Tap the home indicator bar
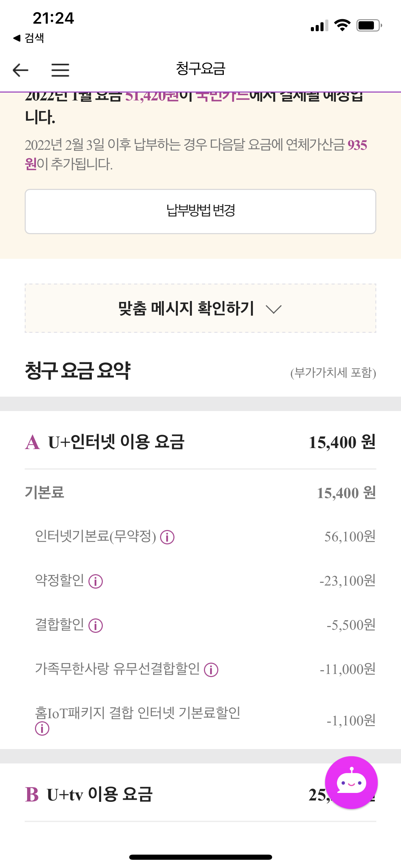401x868 pixels. tap(200, 857)
